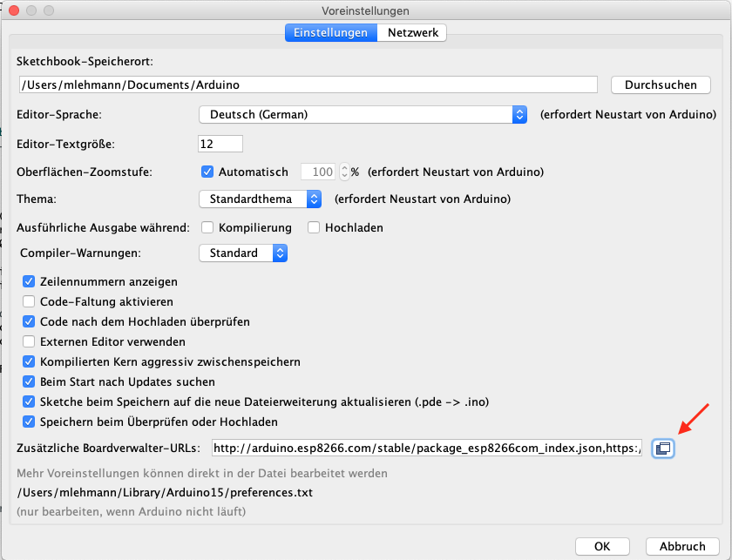The image size is (732, 560).
Task: Enable verbose output for Hochladen
Action: pos(314,227)
